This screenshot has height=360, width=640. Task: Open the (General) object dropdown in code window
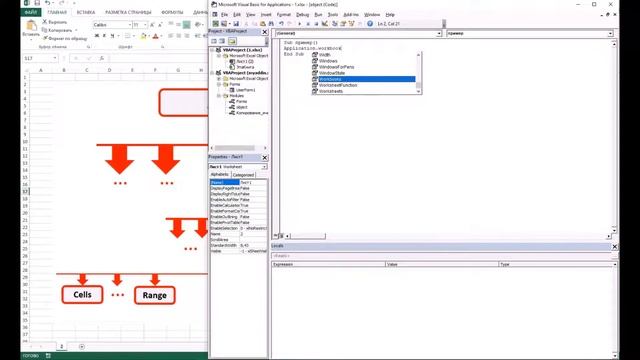(439, 33)
